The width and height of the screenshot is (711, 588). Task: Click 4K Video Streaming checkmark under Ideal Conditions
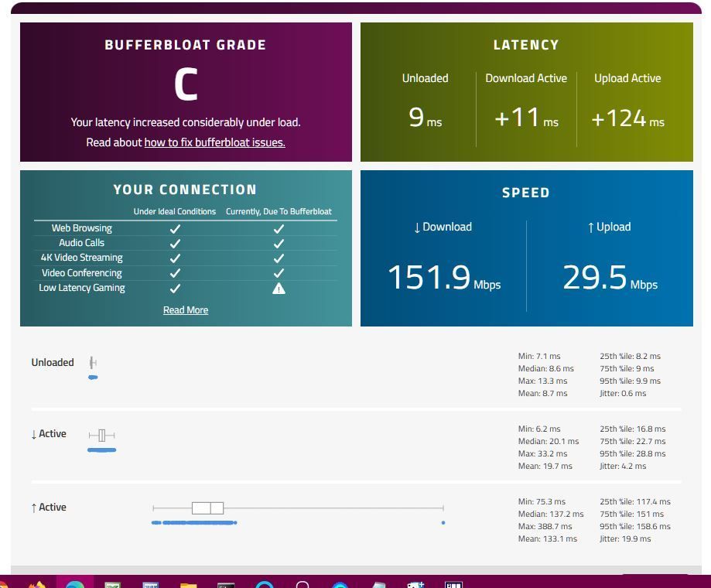pyautogui.click(x=175, y=258)
